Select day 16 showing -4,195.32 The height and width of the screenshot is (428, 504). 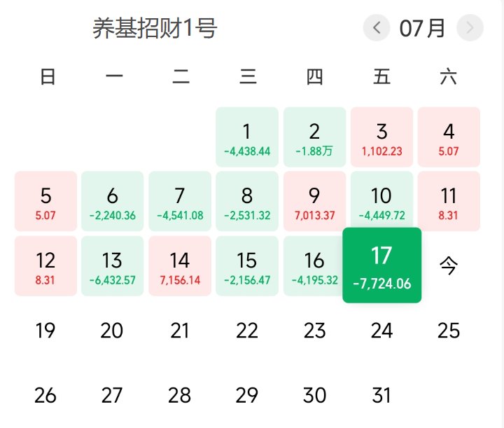point(314,265)
